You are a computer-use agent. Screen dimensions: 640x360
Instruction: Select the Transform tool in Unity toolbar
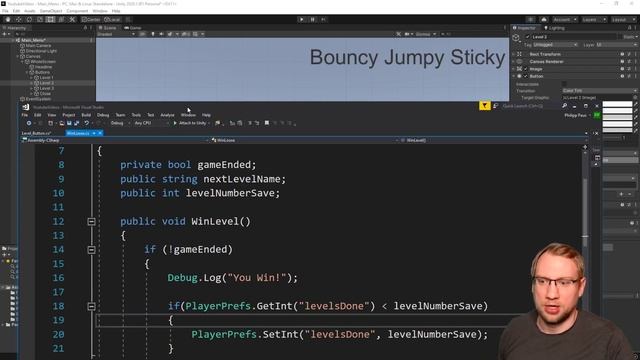[61, 20]
